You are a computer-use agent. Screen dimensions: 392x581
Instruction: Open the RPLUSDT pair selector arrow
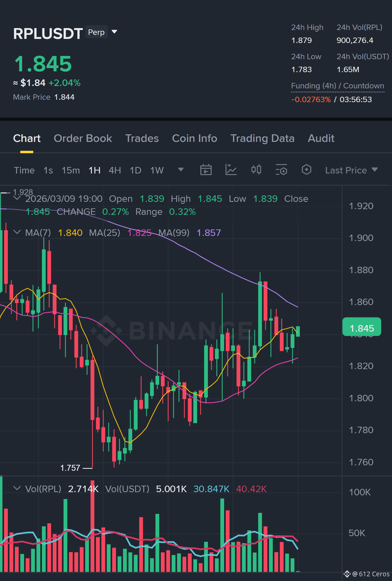coord(114,32)
